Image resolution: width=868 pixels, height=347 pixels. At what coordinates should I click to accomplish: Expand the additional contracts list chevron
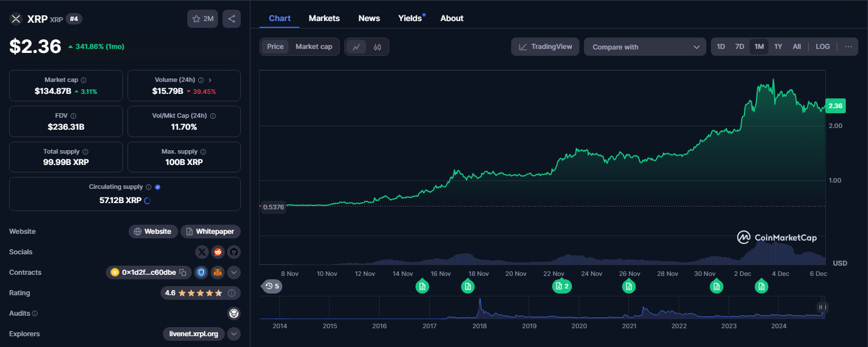pos(234,272)
